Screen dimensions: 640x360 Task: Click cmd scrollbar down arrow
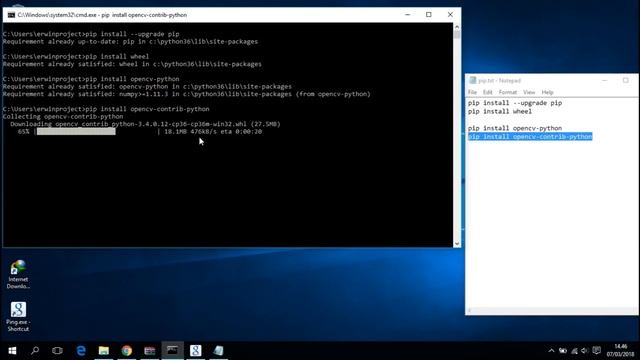[457, 243]
